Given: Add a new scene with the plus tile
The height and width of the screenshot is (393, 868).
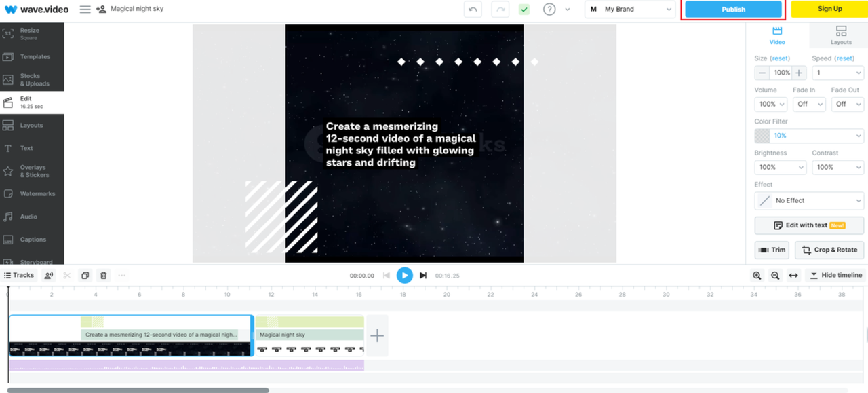Looking at the screenshot, I should (x=377, y=335).
